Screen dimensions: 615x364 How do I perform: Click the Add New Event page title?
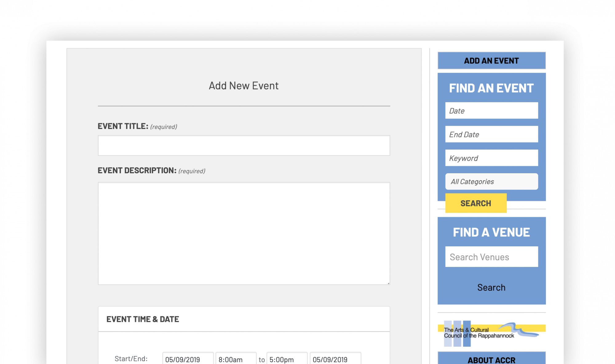(x=244, y=85)
